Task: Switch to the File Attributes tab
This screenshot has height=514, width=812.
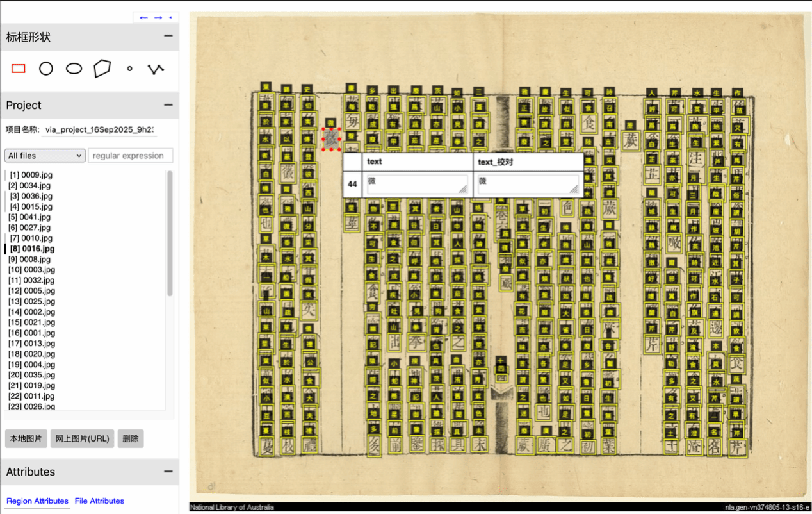Action: (x=99, y=501)
